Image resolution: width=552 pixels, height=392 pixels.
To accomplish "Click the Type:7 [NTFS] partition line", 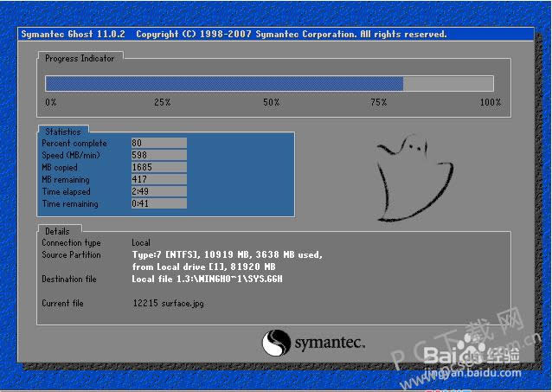I will [x=227, y=254].
